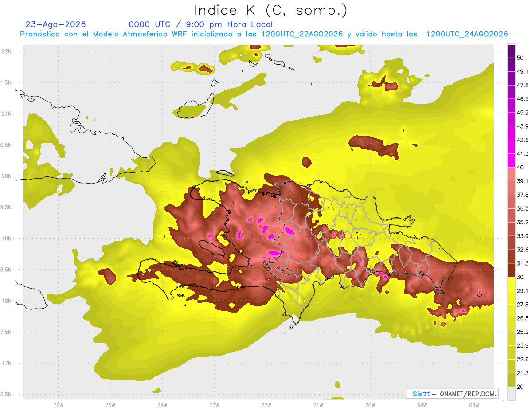This screenshot has height=411, width=532.
Task: Click colorbar value "36.5"
Action: pos(523,208)
